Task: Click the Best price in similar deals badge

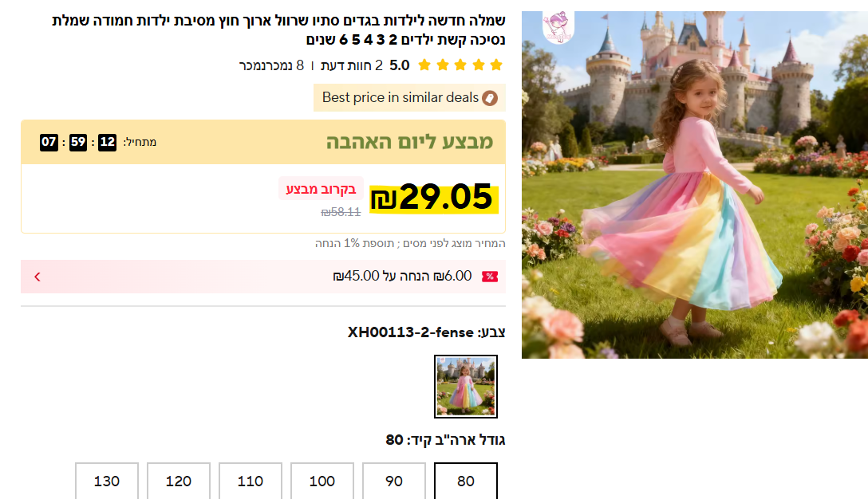Action: (x=409, y=98)
